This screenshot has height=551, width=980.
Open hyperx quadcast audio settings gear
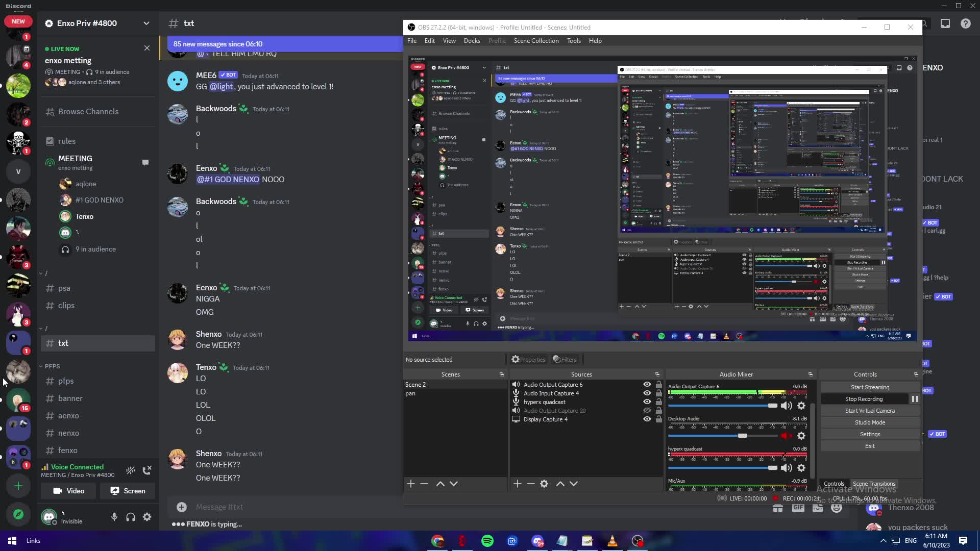pos(801,468)
